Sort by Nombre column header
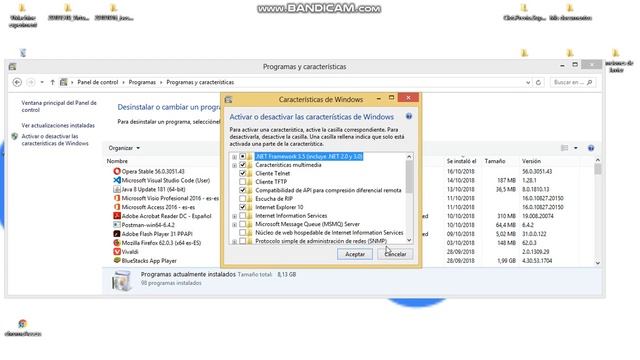This screenshot has height=360, width=640. point(118,161)
